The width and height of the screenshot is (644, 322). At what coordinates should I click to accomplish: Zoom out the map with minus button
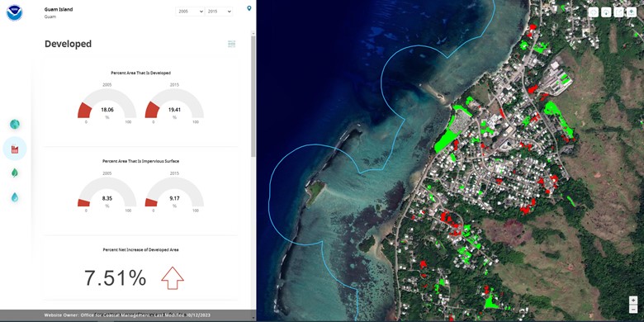click(x=633, y=309)
